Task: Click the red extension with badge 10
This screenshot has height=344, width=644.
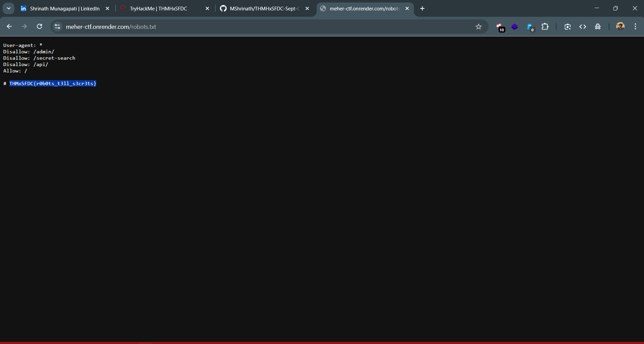Action: point(500,27)
